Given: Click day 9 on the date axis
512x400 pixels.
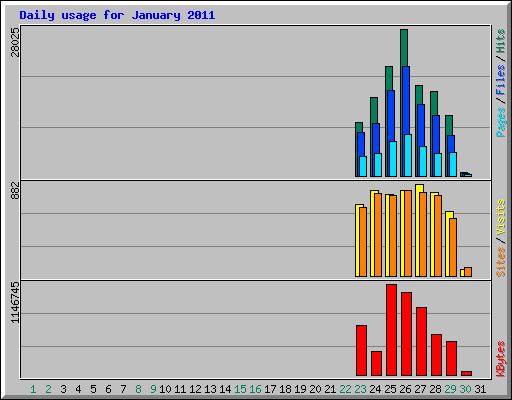Looking at the screenshot, I should [153, 389].
